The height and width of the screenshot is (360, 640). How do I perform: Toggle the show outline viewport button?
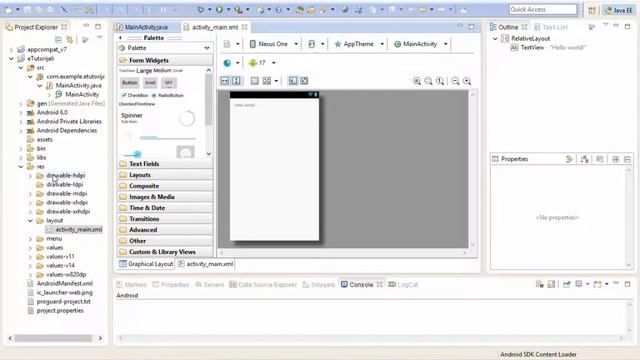point(293,81)
